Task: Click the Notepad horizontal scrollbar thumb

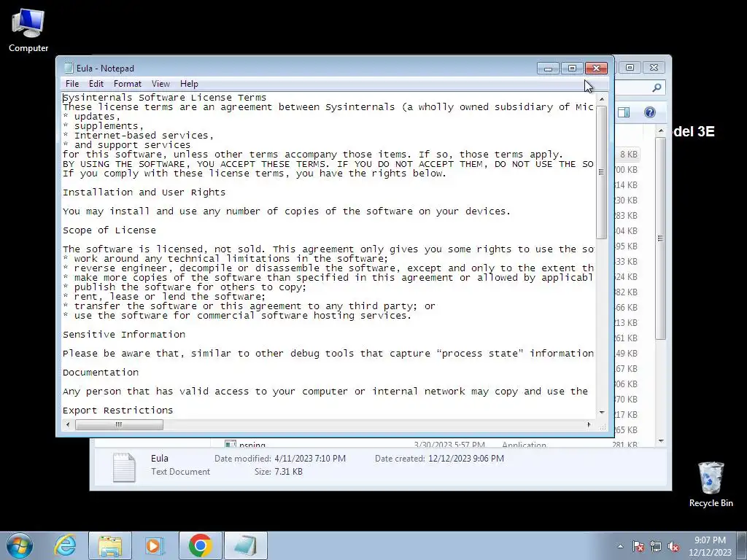Action: click(119, 424)
